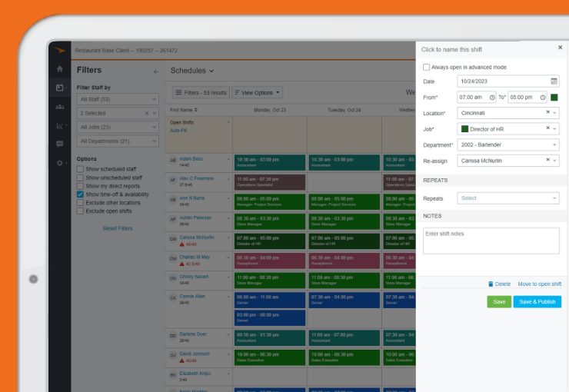Open Alex C Finamore staff link

(196, 178)
